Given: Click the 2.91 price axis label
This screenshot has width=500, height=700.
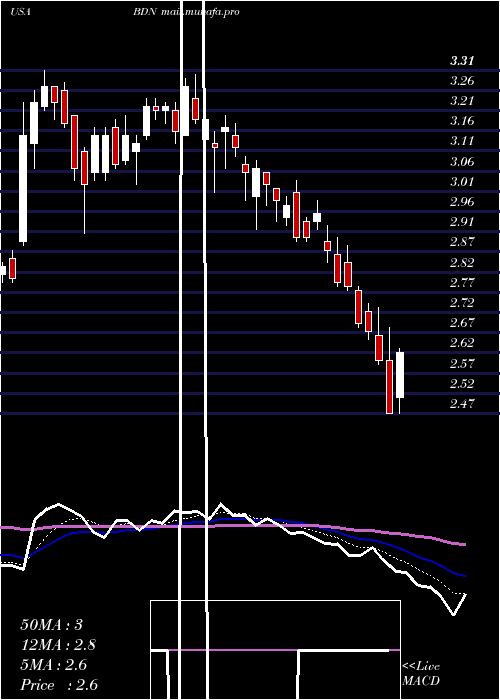Looking at the screenshot, I should 462,222.
